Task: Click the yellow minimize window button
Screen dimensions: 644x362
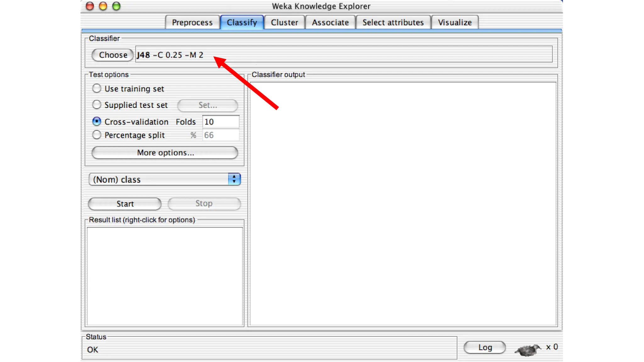Action: pyautogui.click(x=103, y=6)
